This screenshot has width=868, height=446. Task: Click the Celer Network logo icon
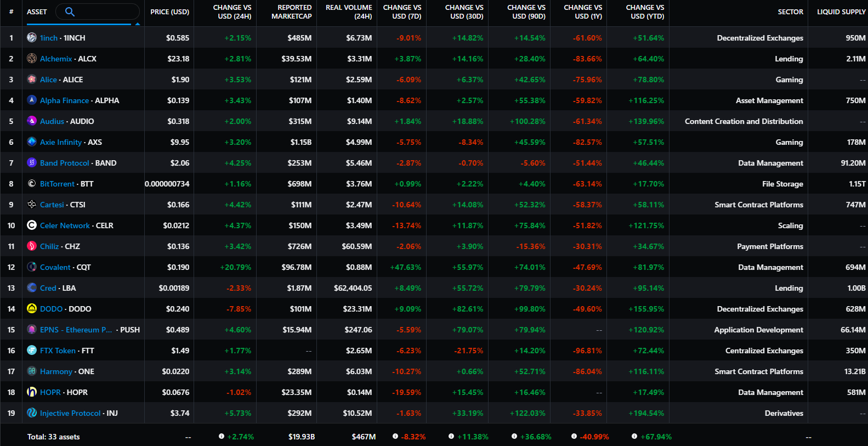point(32,225)
